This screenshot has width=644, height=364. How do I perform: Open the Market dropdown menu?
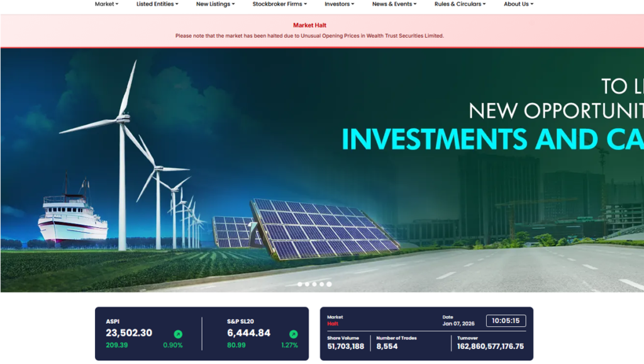[x=106, y=4]
